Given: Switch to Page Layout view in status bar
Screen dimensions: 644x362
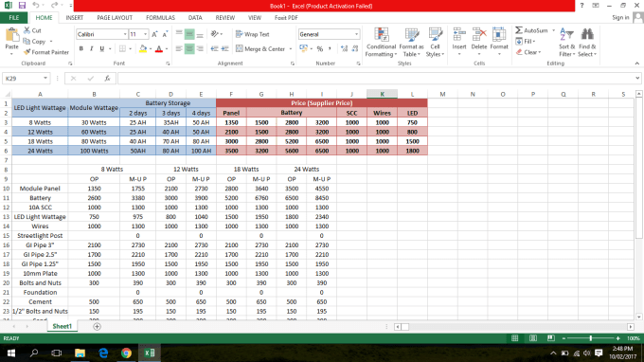Looking at the screenshot, I should [532, 338].
